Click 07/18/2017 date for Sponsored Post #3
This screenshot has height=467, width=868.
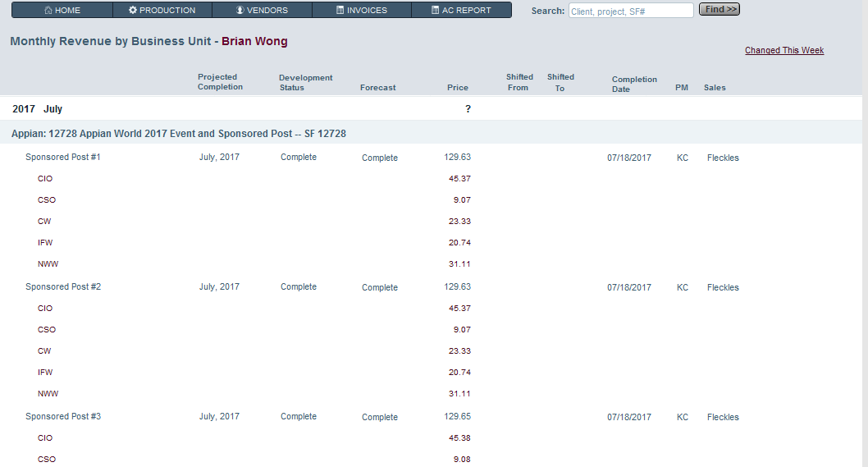click(x=629, y=417)
